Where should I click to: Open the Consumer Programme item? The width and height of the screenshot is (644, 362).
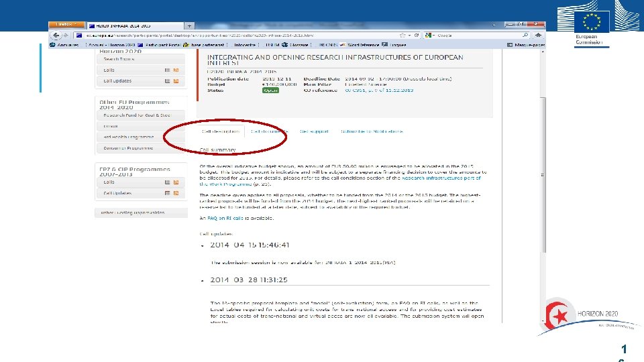coord(141,148)
